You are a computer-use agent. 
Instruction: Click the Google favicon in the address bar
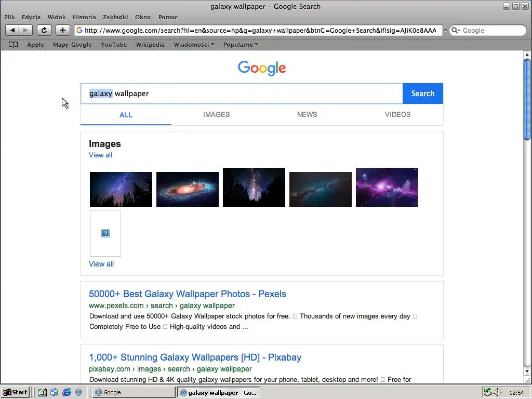(x=79, y=30)
